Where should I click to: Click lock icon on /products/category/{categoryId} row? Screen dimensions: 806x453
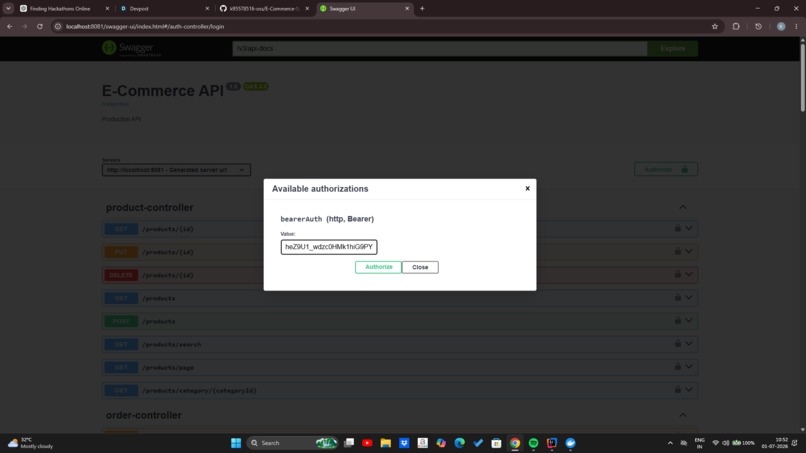(677, 390)
